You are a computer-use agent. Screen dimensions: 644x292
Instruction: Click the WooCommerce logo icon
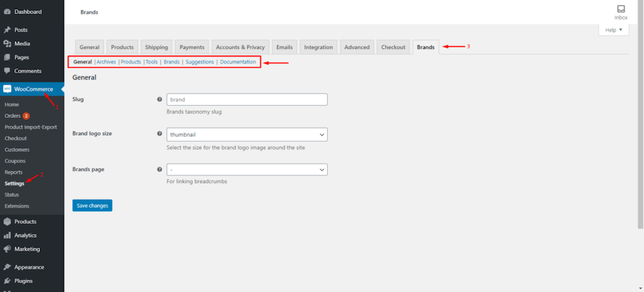[7, 89]
